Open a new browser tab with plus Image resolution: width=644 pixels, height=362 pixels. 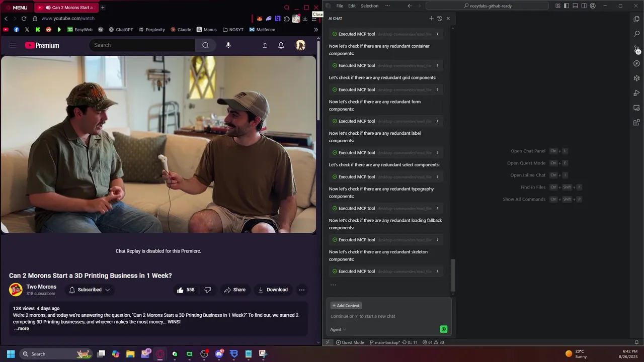pos(103,8)
